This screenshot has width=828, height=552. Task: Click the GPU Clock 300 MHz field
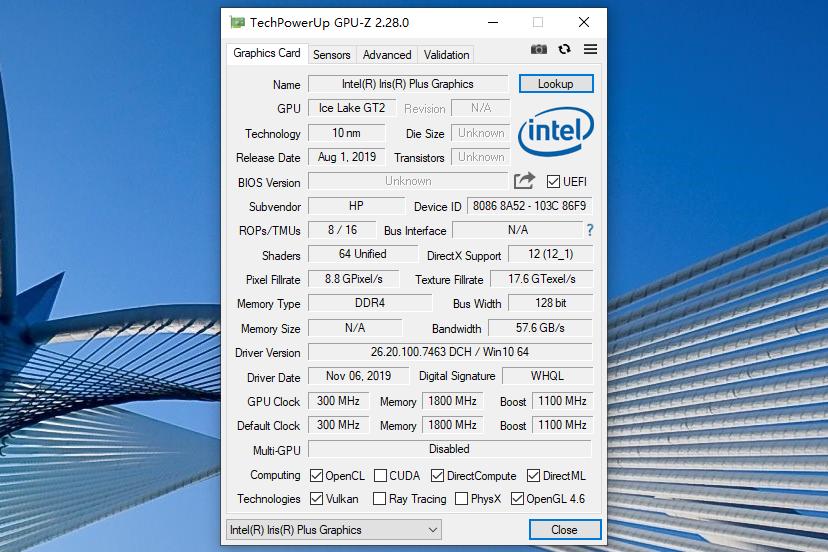coord(338,401)
